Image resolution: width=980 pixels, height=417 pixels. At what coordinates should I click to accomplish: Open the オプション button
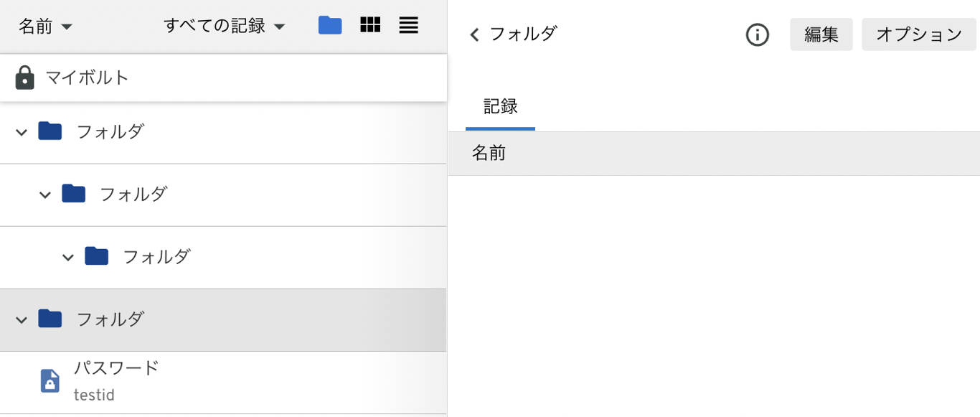tap(918, 34)
